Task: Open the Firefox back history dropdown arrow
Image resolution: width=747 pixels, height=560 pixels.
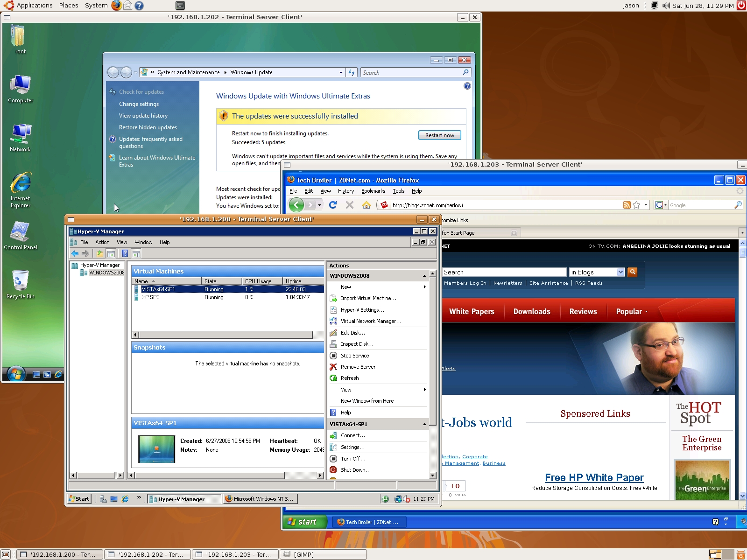Action: (x=319, y=205)
